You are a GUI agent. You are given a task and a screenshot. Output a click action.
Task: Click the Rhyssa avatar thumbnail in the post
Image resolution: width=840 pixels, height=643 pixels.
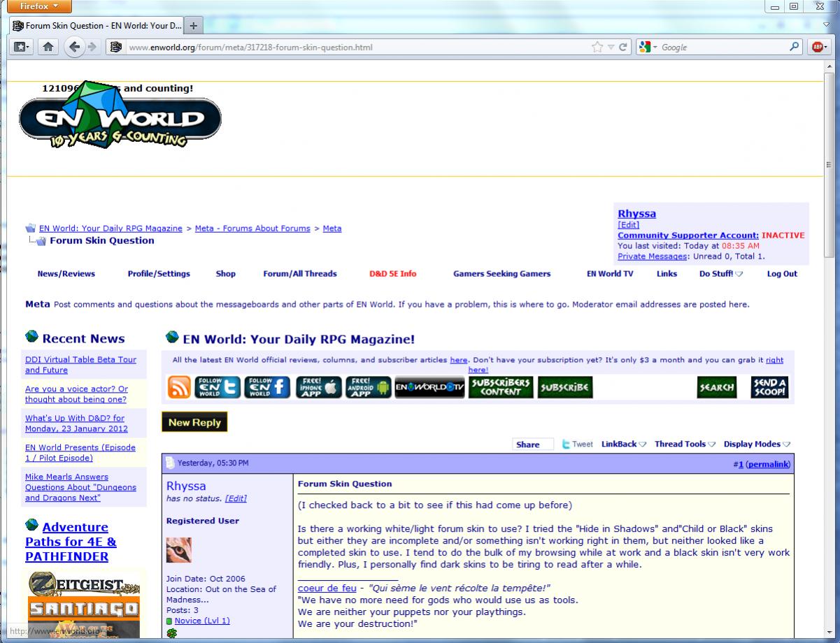pos(179,550)
